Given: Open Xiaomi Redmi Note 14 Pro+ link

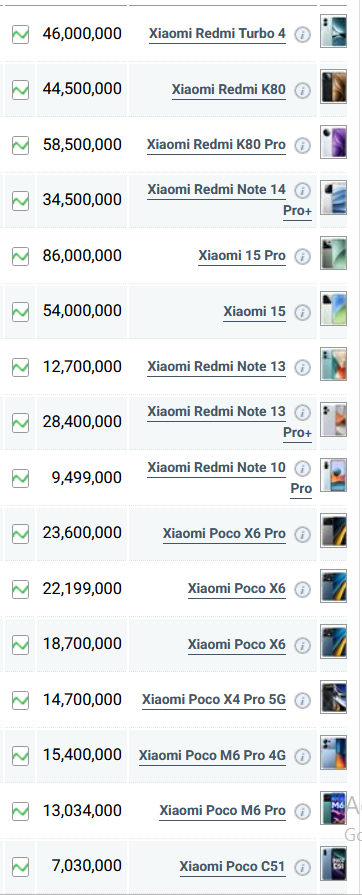Looking at the screenshot, I should click(x=230, y=200).
